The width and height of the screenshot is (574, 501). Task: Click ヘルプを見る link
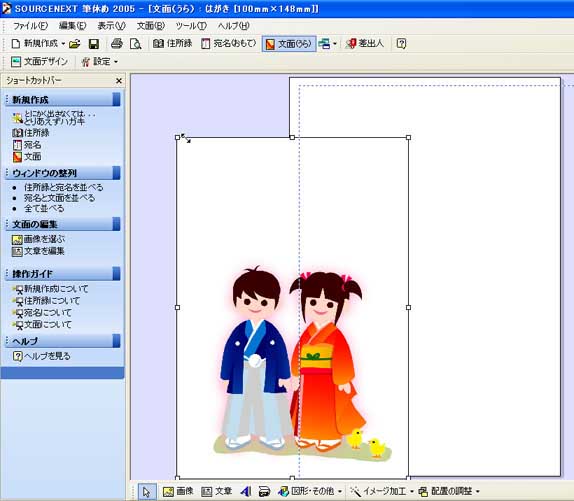tap(41, 356)
